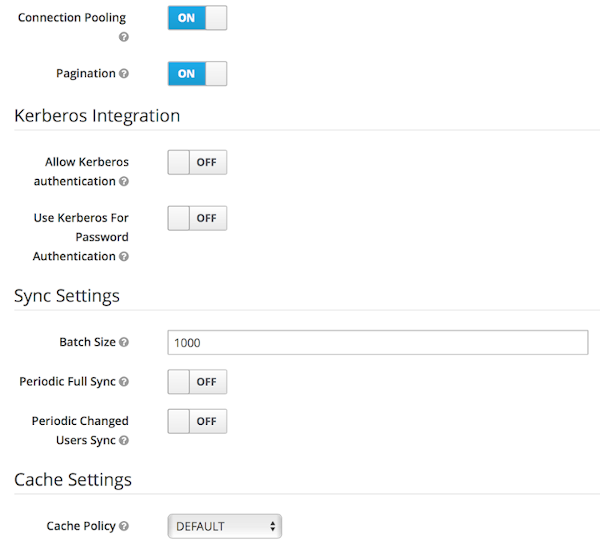Click the Pagination label text
Image resolution: width=600 pixels, height=545 pixels.
point(86,73)
